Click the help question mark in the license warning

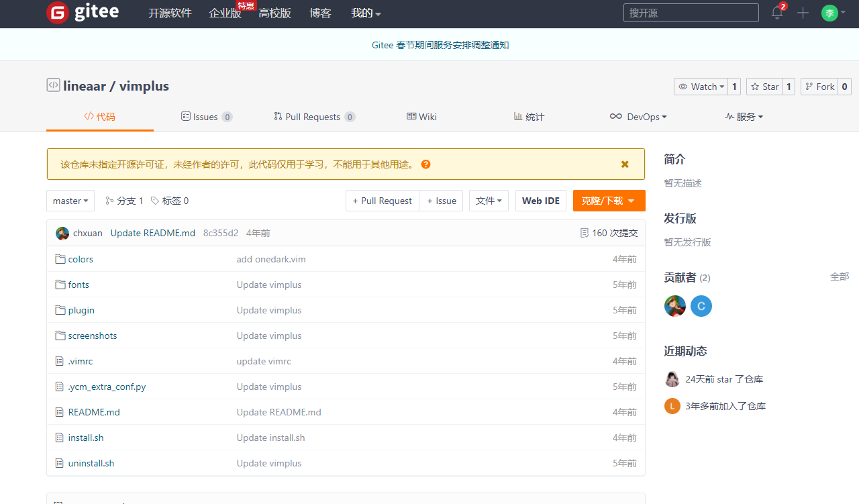tap(425, 164)
